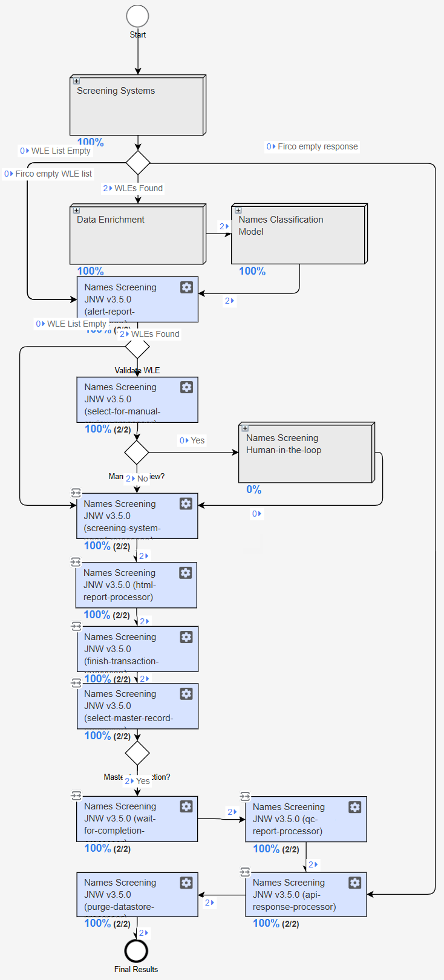
Task: Click gear icon on api-response-processor node
Action: click(x=354, y=883)
